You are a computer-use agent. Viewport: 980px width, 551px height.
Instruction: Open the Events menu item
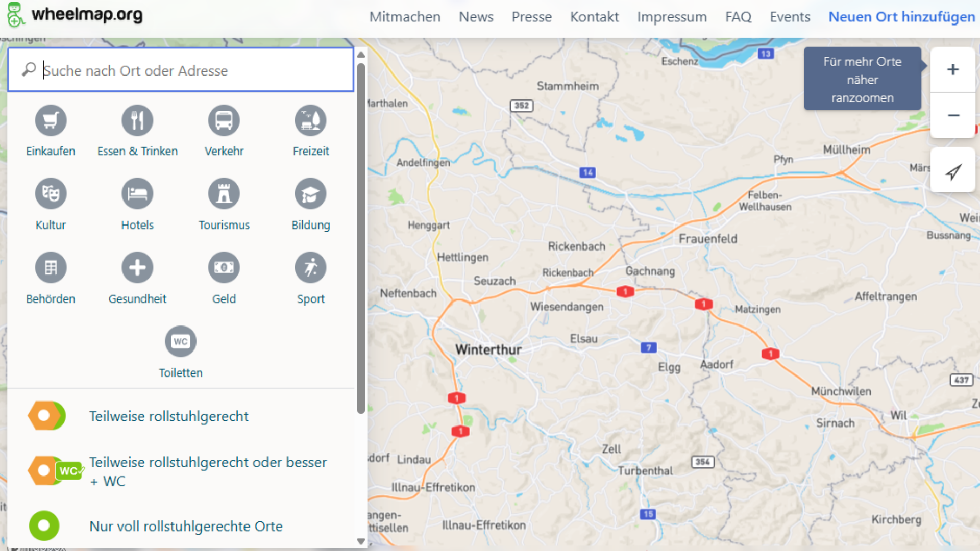point(790,17)
